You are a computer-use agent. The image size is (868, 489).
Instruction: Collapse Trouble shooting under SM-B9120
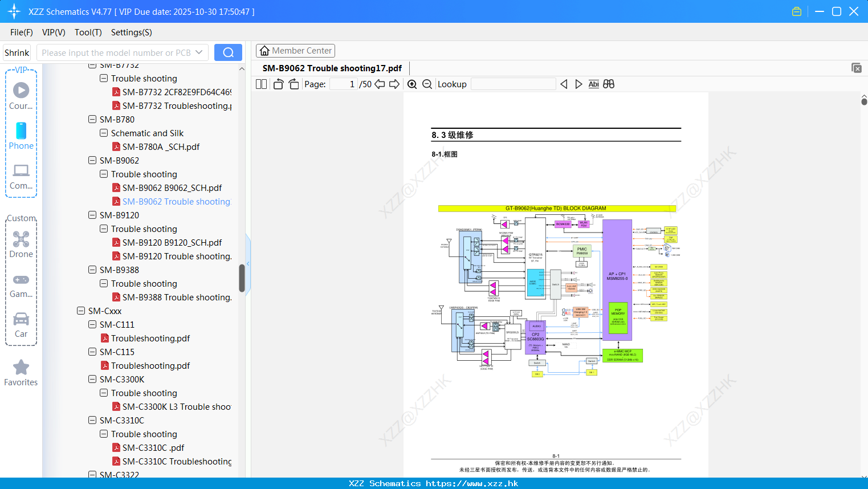click(104, 229)
